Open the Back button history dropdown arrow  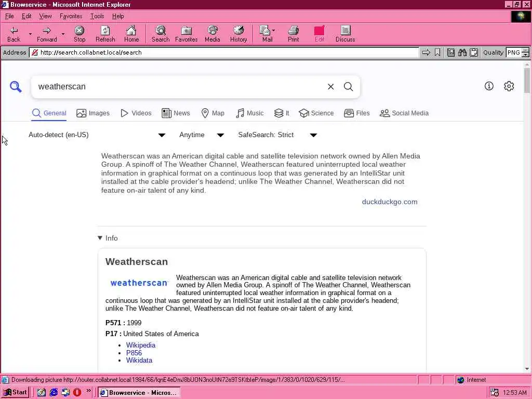(30, 34)
